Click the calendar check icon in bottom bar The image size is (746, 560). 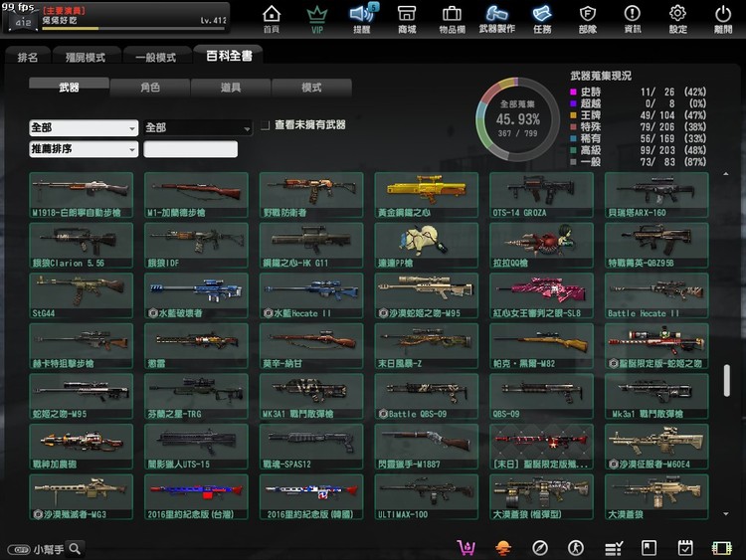(x=684, y=547)
